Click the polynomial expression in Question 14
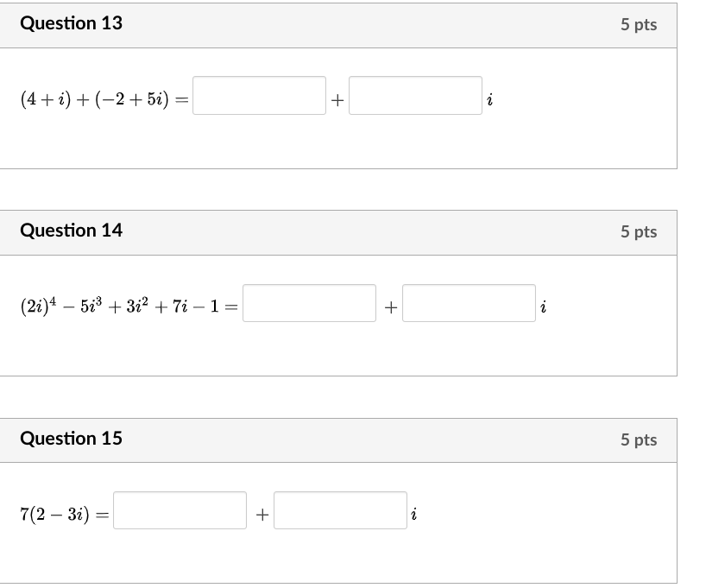 (x=121, y=304)
